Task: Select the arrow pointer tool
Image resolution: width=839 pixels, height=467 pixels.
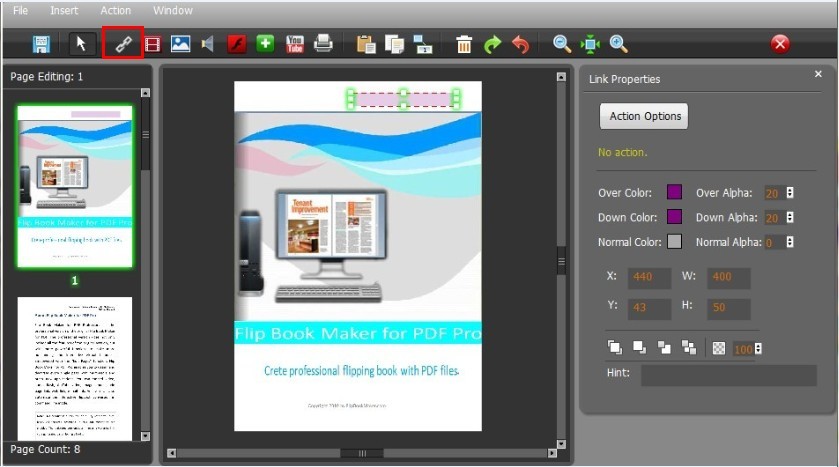Action: click(x=81, y=43)
